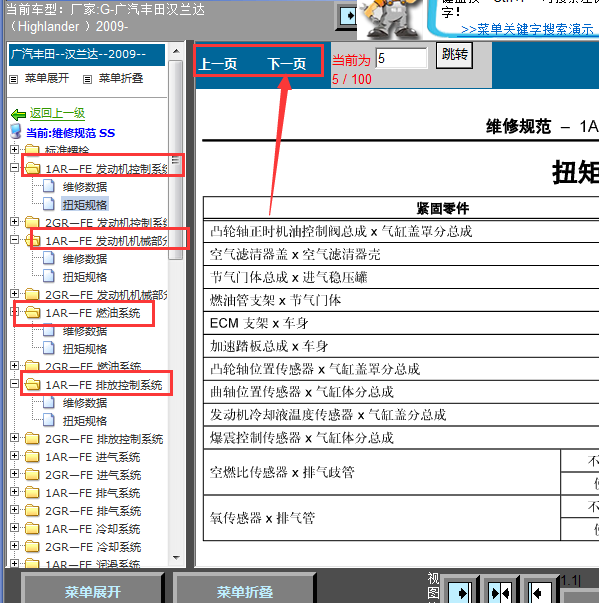The width and height of the screenshot is (599, 603).
Task: Click document icon of 维修数据 under 发动机控制系统
Action: pyautogui.click(x=49, y=186)
